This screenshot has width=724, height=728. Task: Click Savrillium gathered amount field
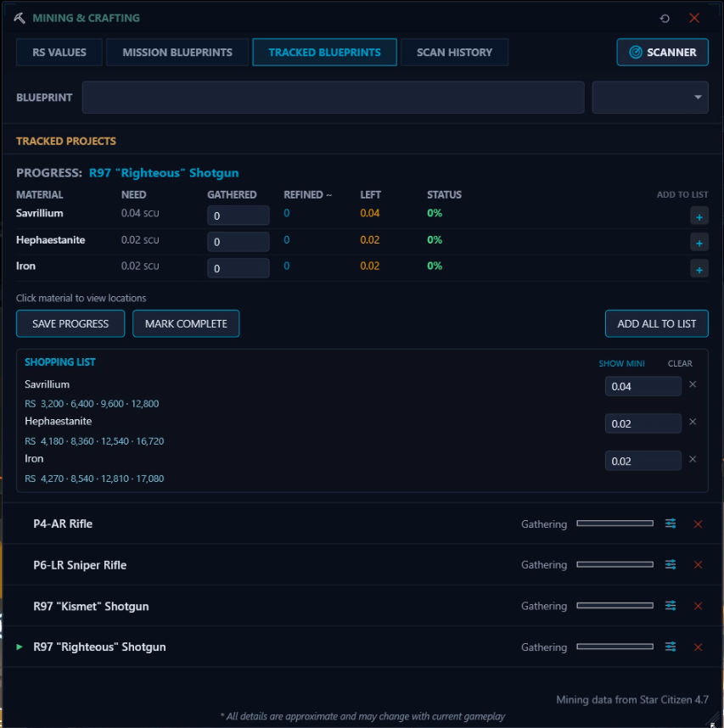click(x=239, y=216)
